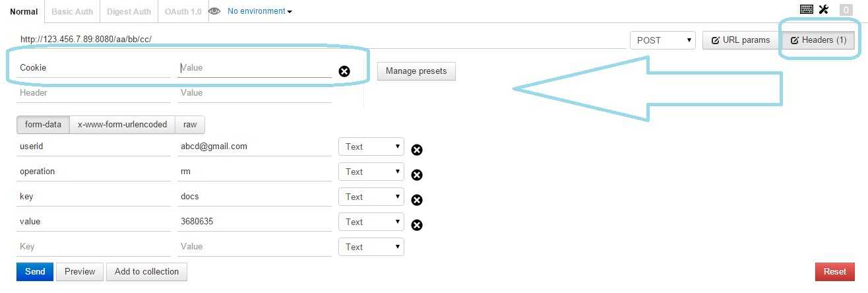The height and width of the screenshot is (293, 868).
Task: Send the request
Action: (x=35, y=271)
